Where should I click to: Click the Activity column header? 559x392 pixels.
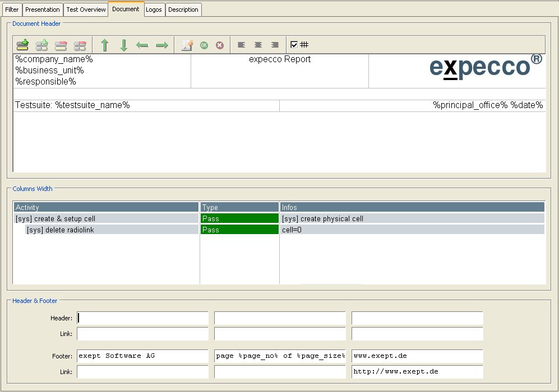coord(106,207)
